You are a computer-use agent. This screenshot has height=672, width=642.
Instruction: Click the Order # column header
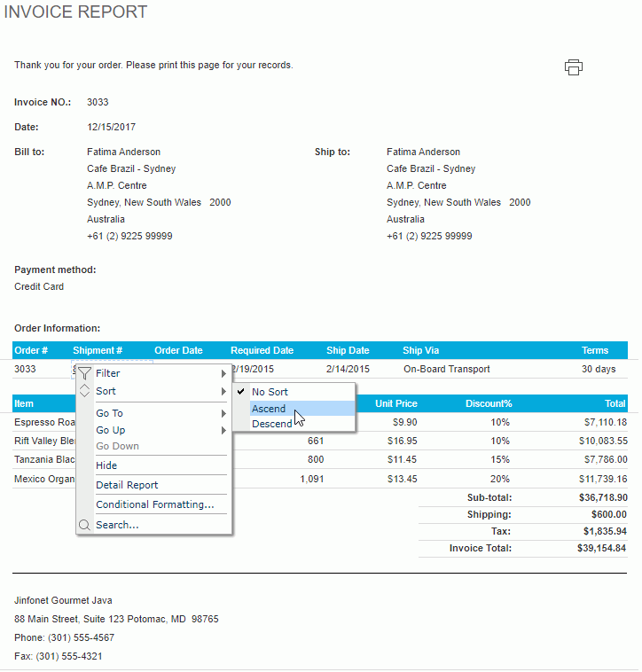pos(31,350)
